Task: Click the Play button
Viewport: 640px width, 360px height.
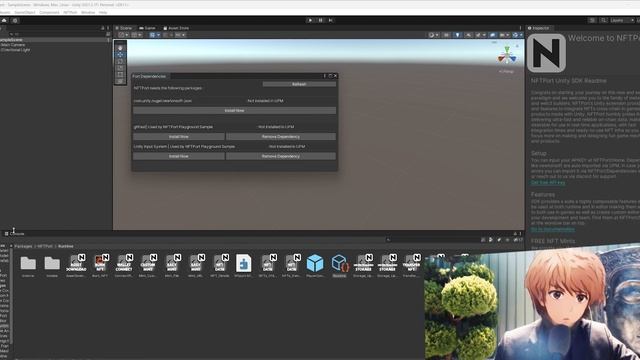Action: (x=310, y=20)
